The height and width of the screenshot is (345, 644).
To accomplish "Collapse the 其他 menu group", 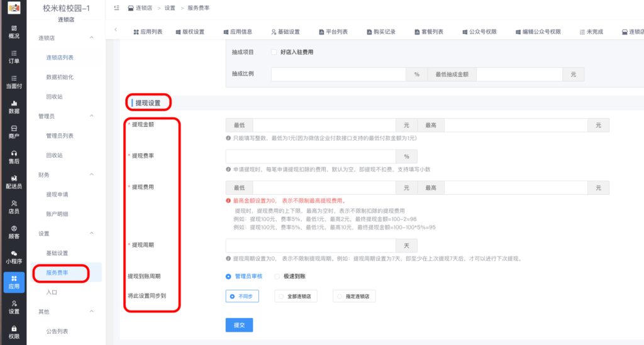I will 92,312.
